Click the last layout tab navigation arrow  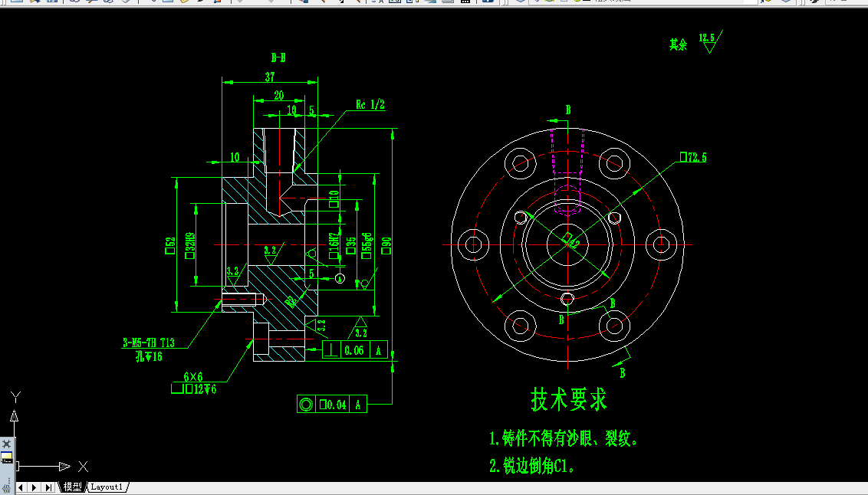47,487
